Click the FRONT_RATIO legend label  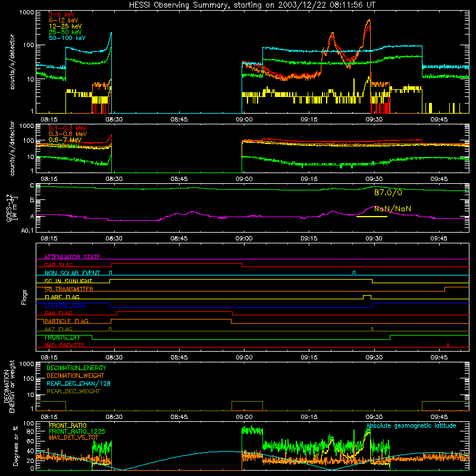[x=68, y=425]
